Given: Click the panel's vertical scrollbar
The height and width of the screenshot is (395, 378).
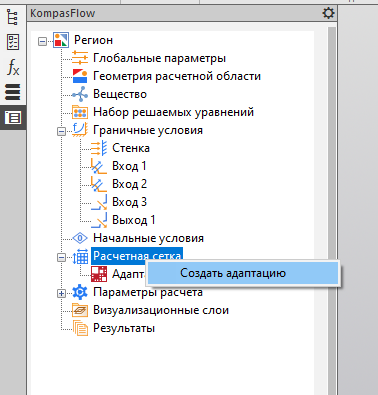Looking at the screenshot, I should coord(331,210).
